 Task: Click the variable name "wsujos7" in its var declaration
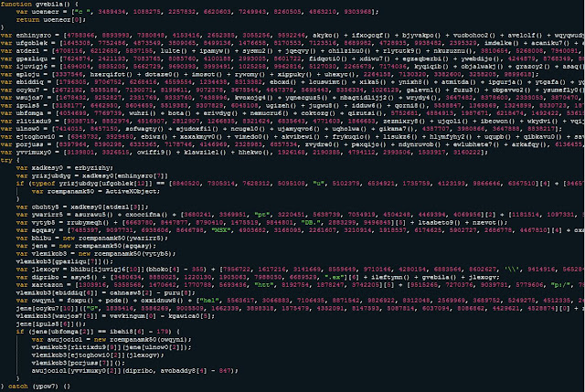[x=30, y=98]
